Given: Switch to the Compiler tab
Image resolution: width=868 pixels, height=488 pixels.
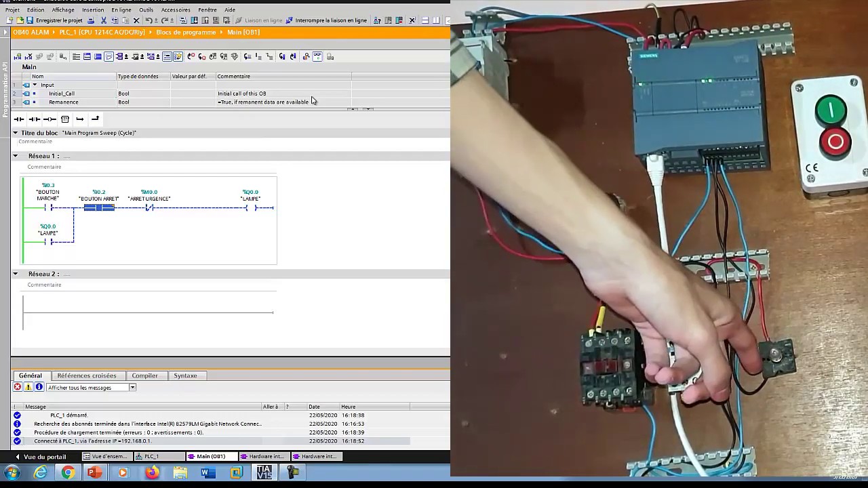Looking at the screenshot, I should coord(144,375).
